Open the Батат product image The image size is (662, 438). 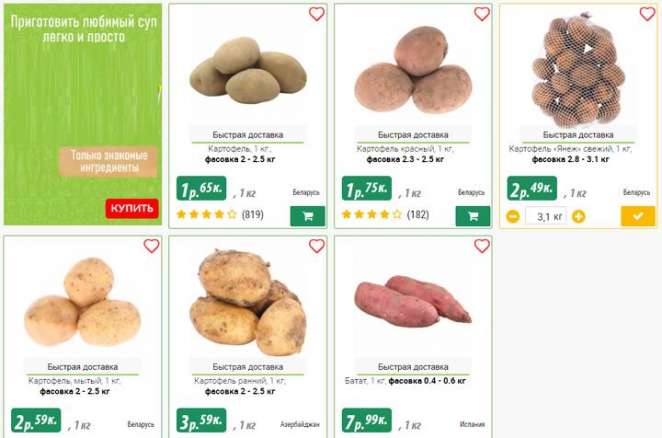coord(413,301)
